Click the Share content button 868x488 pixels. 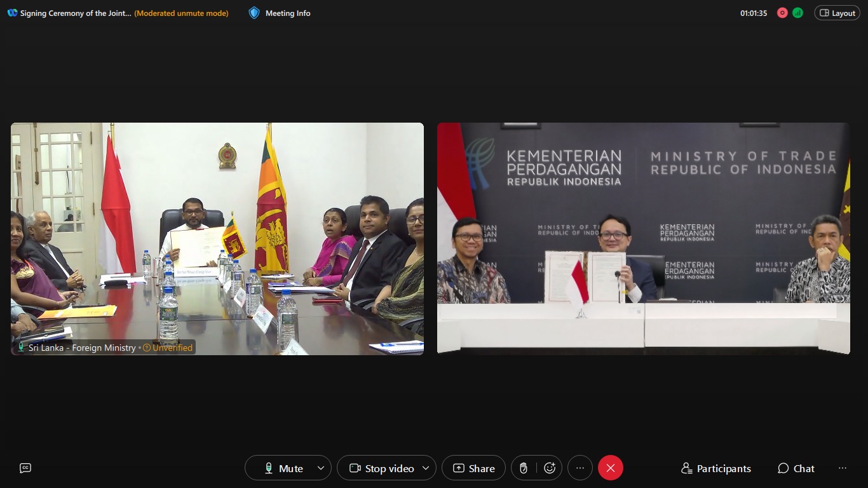(x=473, y=468)
